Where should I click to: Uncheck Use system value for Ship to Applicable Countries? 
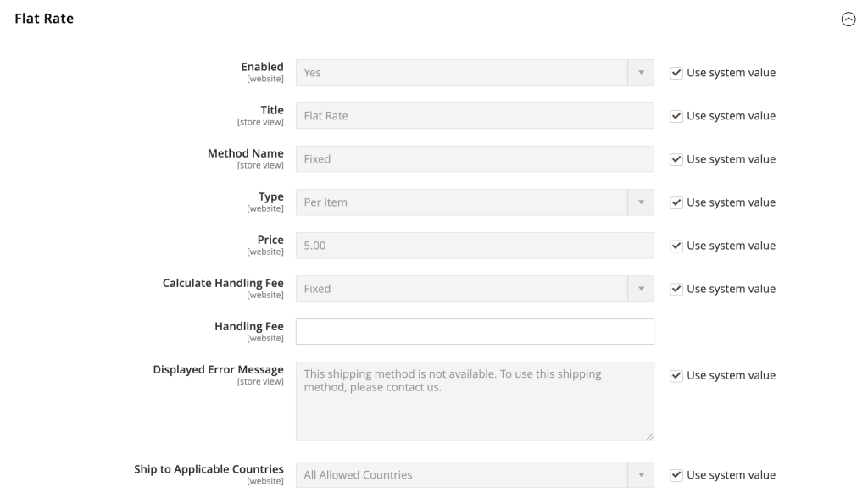pos(676,475)
